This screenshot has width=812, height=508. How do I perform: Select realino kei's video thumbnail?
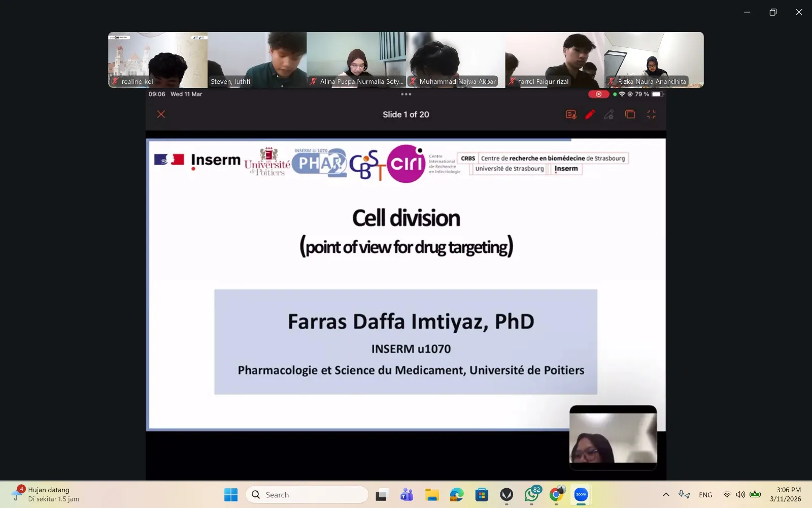click(x=157, y=60)
